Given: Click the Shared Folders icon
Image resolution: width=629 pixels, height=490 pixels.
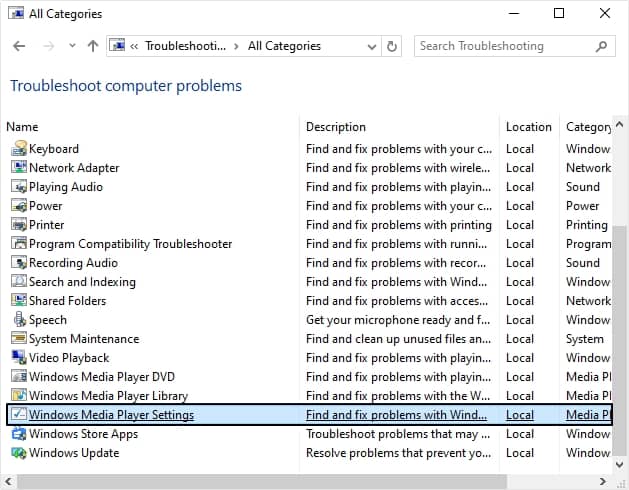Looking at the screenshot, I should click(18, 301).
